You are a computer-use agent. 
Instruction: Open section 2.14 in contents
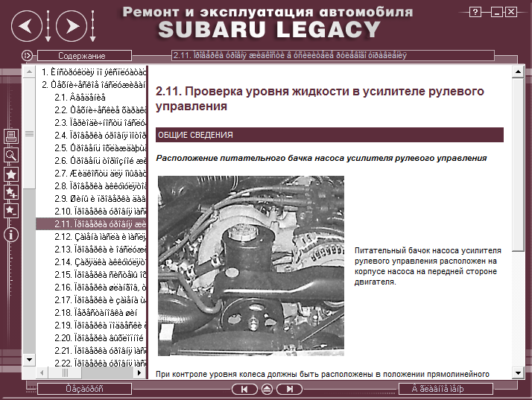pyautogui.click(x=100, y=262)
